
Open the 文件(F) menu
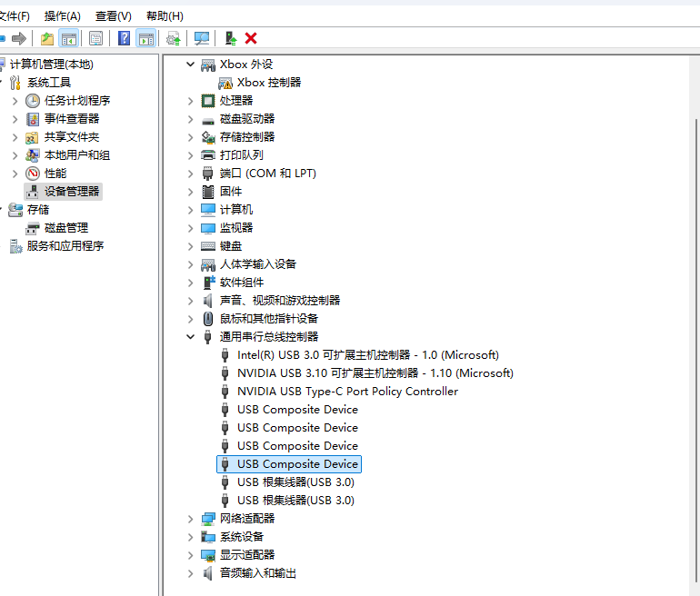pyautogui.click(x=15, y=16)
